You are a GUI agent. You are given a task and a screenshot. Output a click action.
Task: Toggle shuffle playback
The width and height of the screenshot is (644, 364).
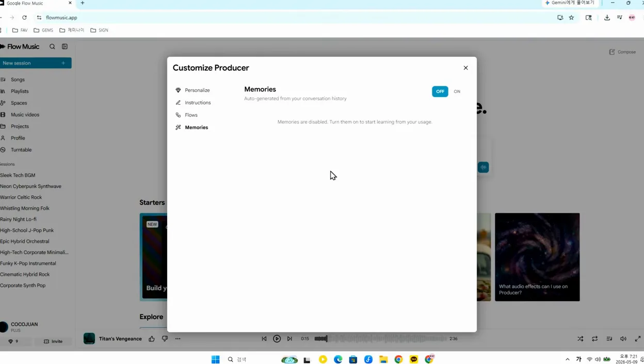(x=580, y=339)
